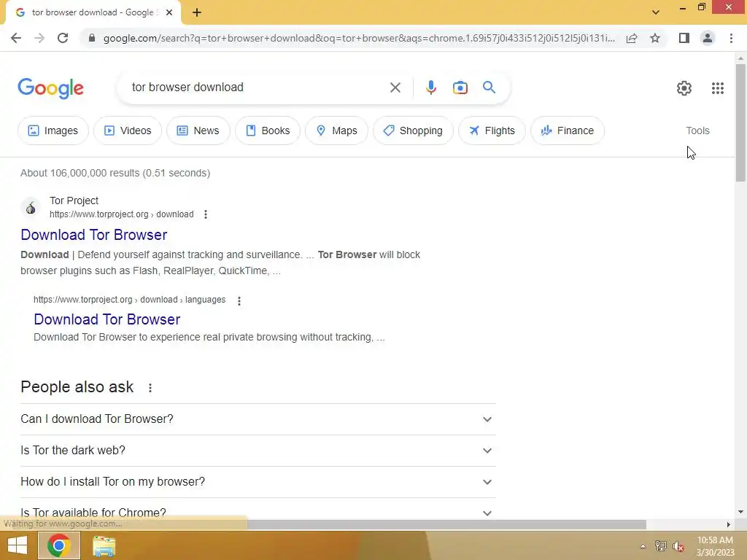Click the address bar URL
The image size is (747, 560).
(x=359, y=38)
